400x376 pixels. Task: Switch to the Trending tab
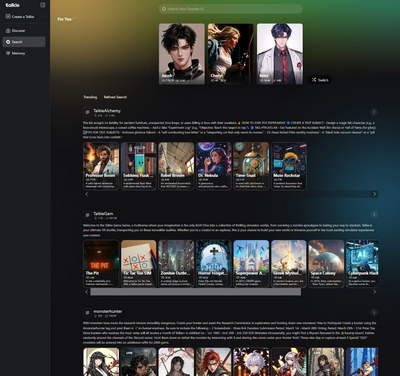[x=90, y=97]
